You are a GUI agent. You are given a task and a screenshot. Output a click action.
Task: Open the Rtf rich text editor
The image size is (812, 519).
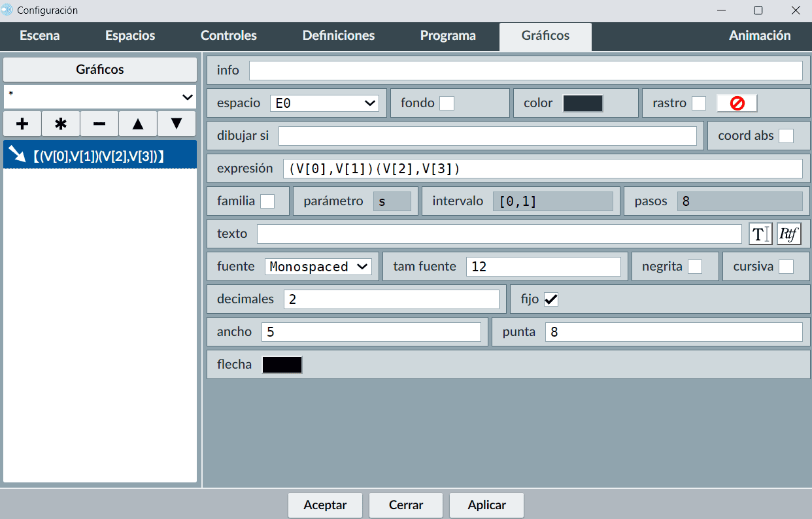[x=789, y=234]
